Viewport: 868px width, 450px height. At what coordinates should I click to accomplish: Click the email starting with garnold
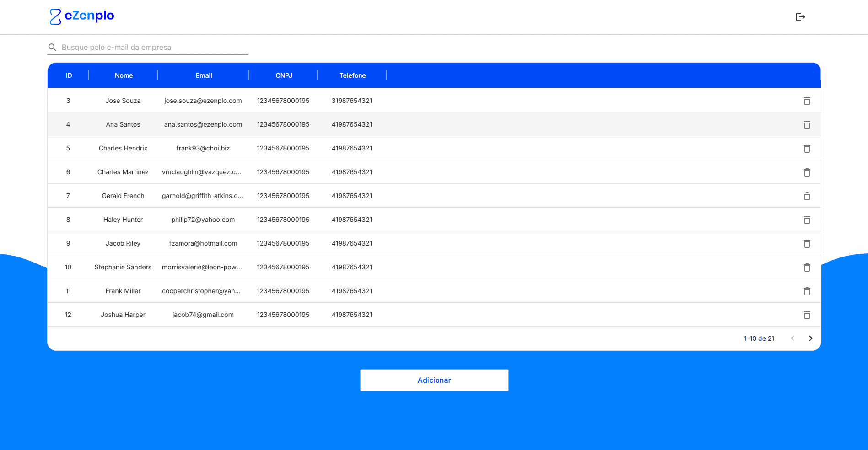click(202, 196)
